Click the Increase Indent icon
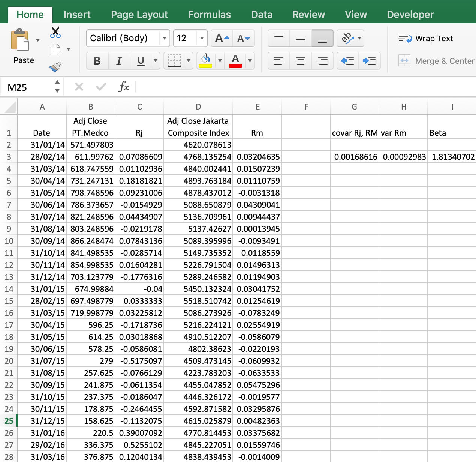 (370, 61)
